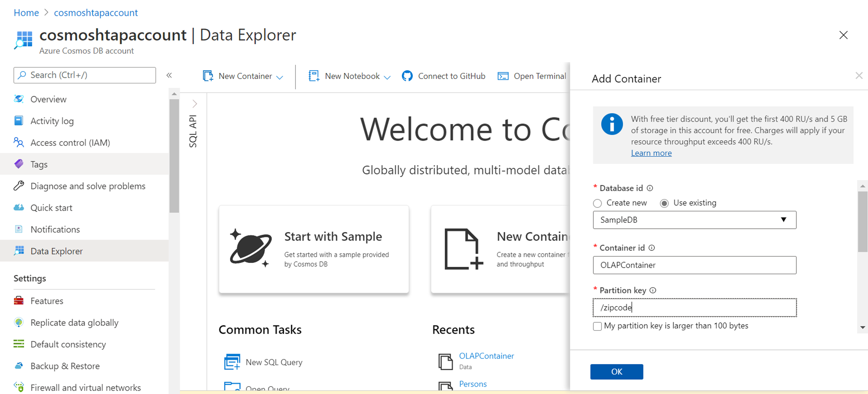Click the Partition key info icon

(653, 290)
